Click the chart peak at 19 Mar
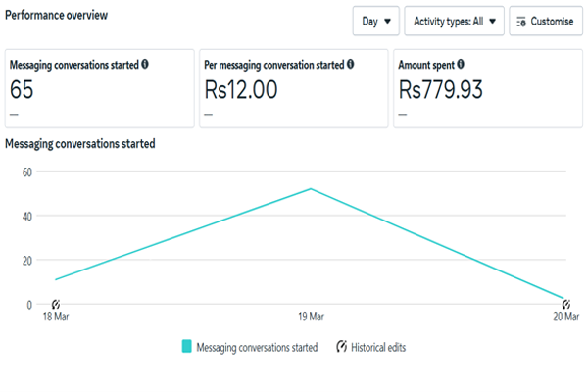 311,189
